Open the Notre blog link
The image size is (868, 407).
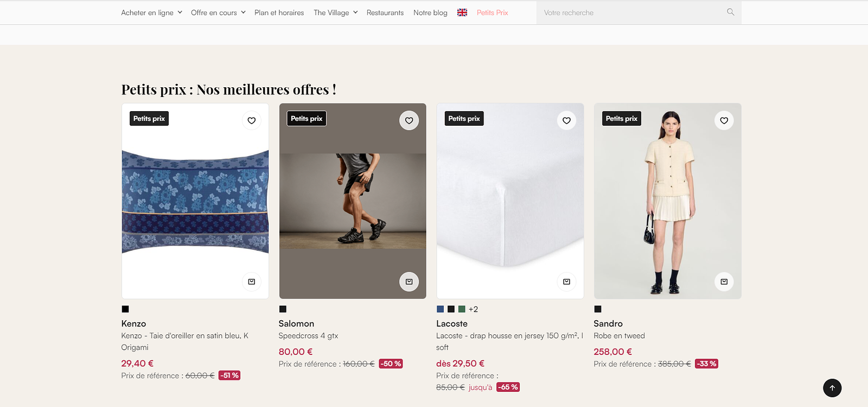tap(430, 12)
